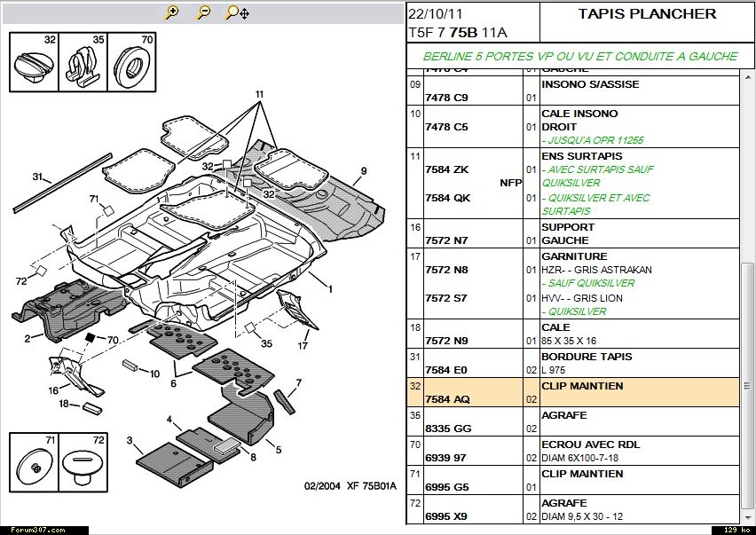
Task: Click the TAPIS PLANCHER title header
Action: pos(647,14)
